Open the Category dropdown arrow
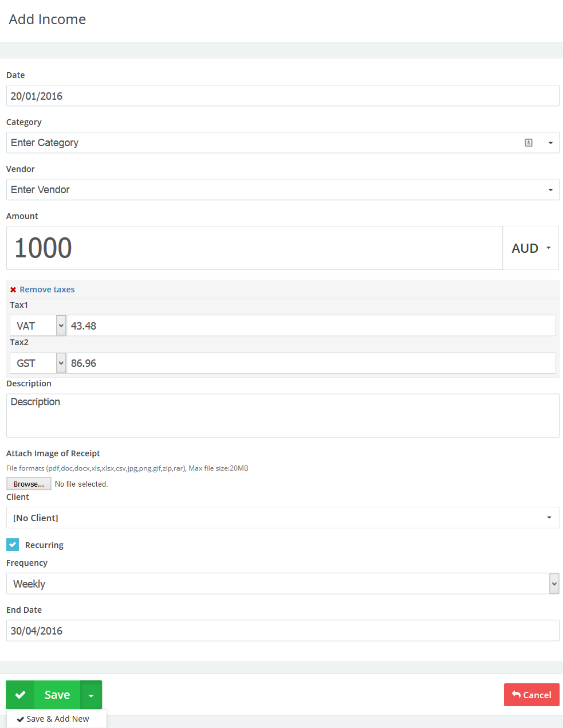Image resolution: width=563 pixels, height=728 pixels. click(550, 143)
